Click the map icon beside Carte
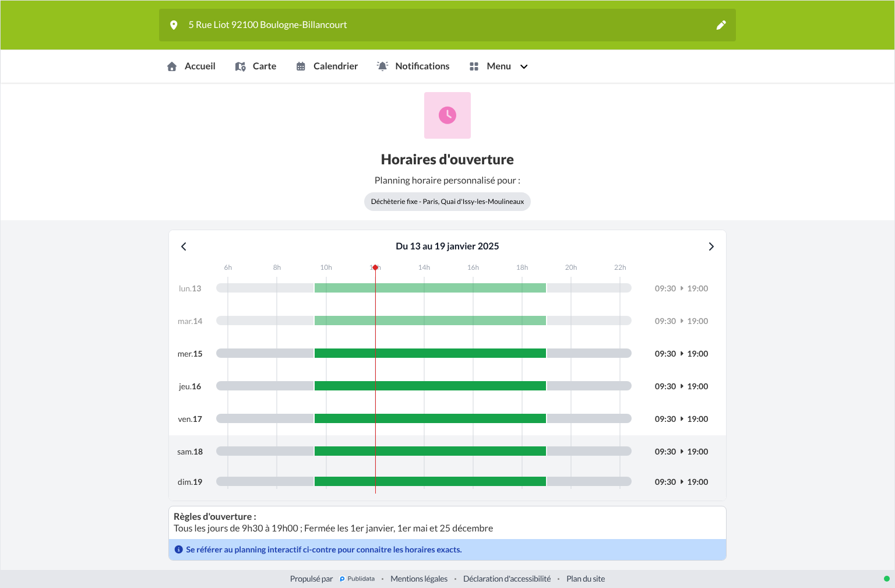Viewport: 895px width, 588px height. click(x=241, y=66)
